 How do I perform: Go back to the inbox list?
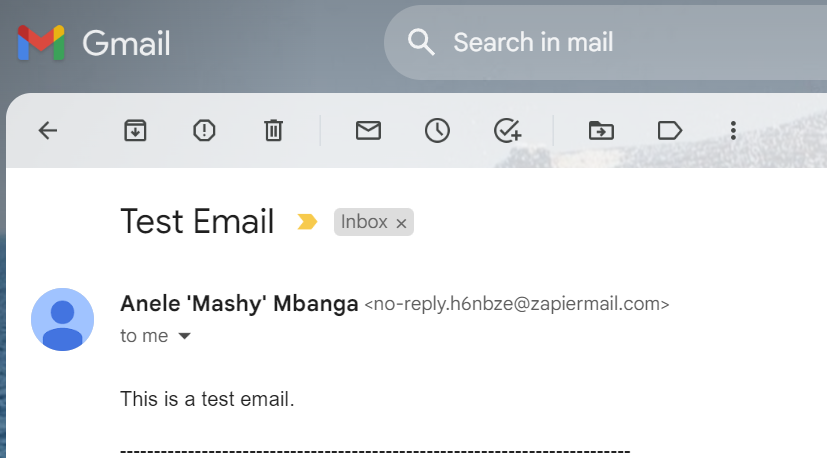pyautogui.click(x=48, y=130)
